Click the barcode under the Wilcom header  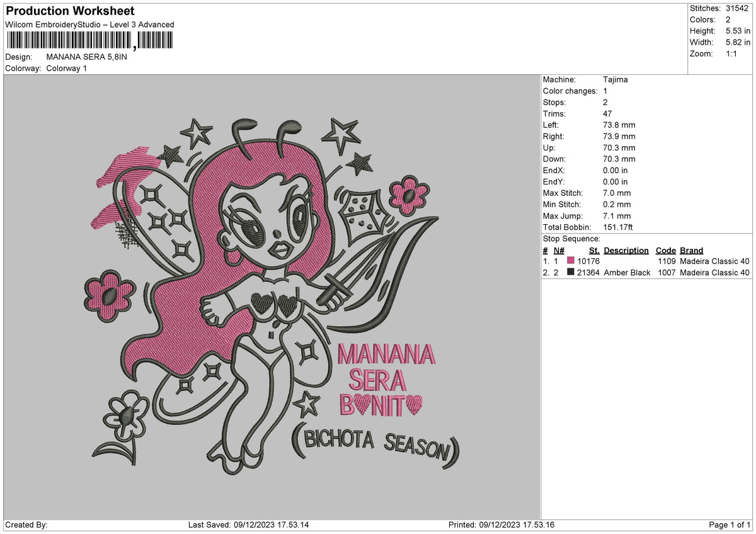(x=89, y=40)
